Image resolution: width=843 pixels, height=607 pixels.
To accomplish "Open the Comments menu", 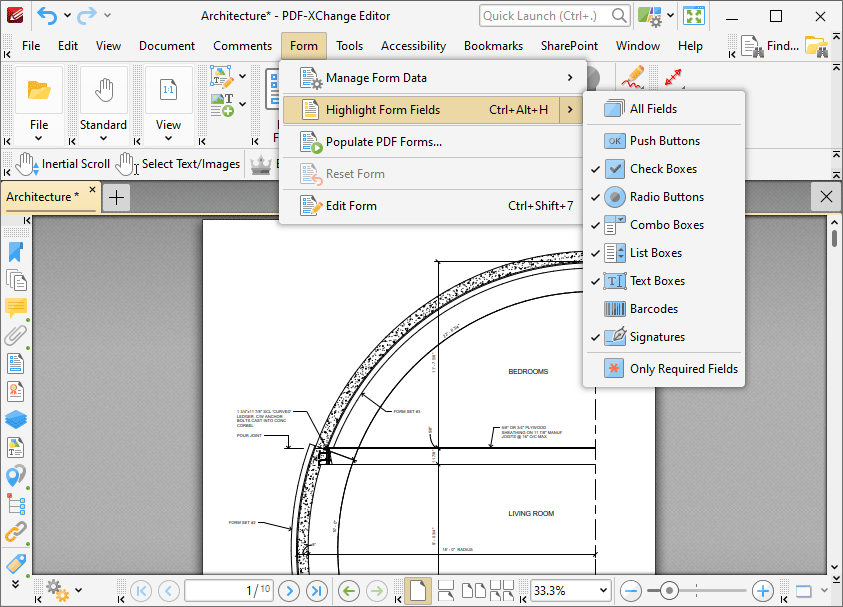I will click(242, 46).
